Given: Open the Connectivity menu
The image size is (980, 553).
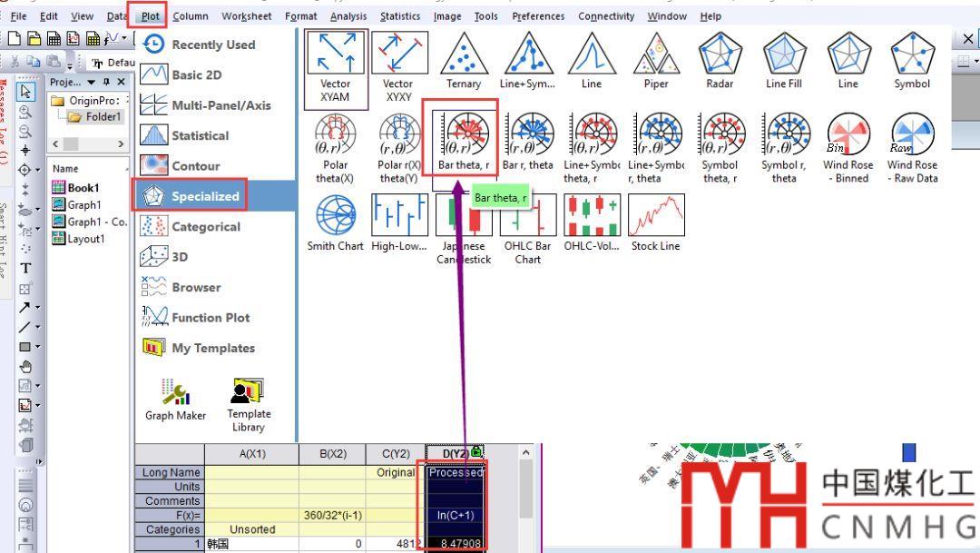Looking at the screenshot, I should point(605,16).
